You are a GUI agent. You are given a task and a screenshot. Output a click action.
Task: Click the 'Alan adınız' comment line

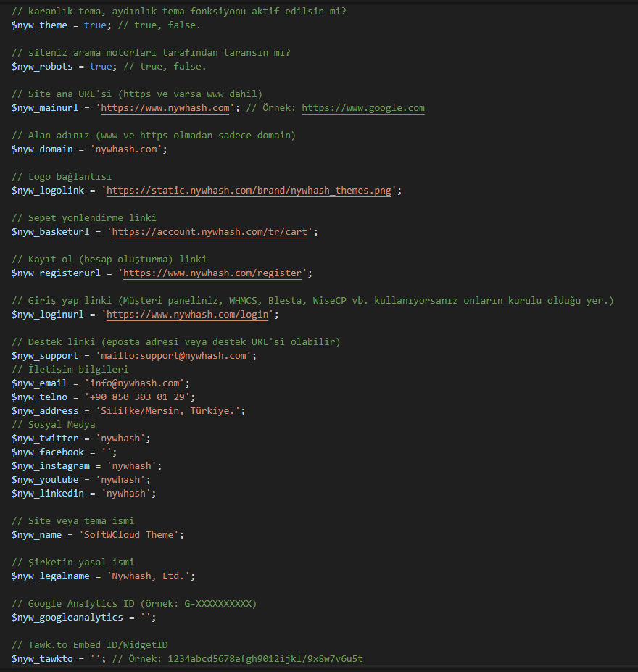coord(154,136)
